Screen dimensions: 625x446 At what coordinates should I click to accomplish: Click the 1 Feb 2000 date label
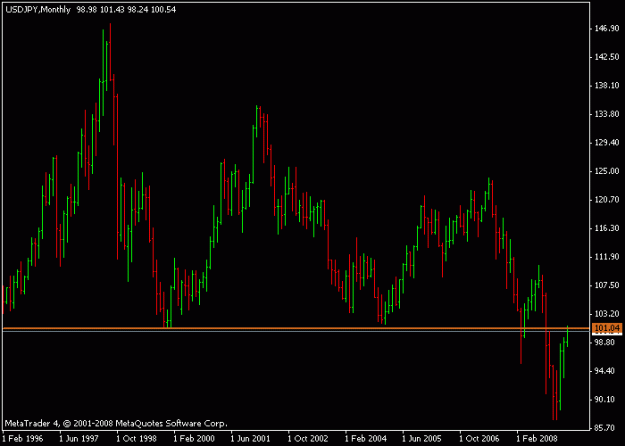(x=194, y=438)
